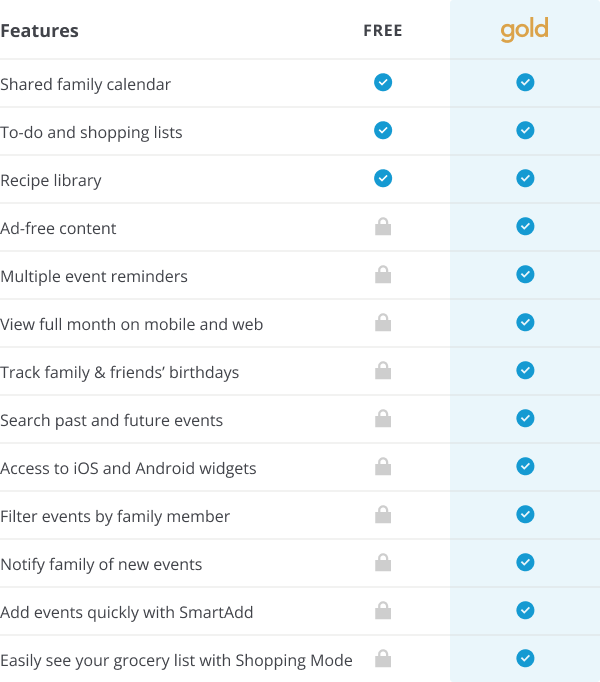600x682 pixels.
Task: Click Gold checkmark for Ad-free content
Action: (x=525, y=226)
